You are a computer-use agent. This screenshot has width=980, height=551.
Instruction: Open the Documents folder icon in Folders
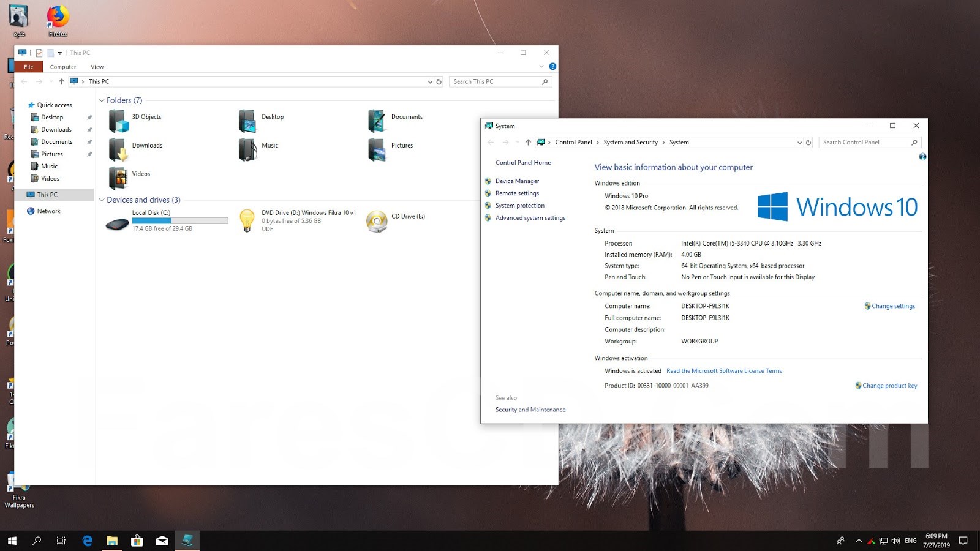(x=377, y=121)
